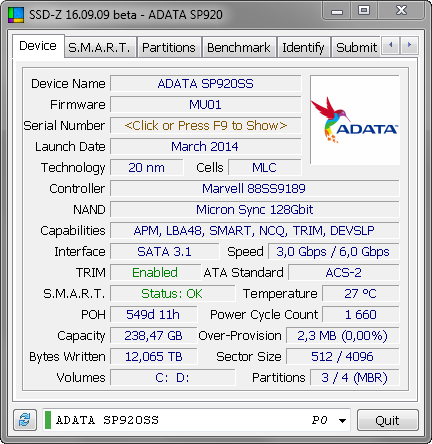Minimize the SSD-Z window
The height and width of the screenshot is (444, 432).
pyautogui.click(x=337, y=12)
